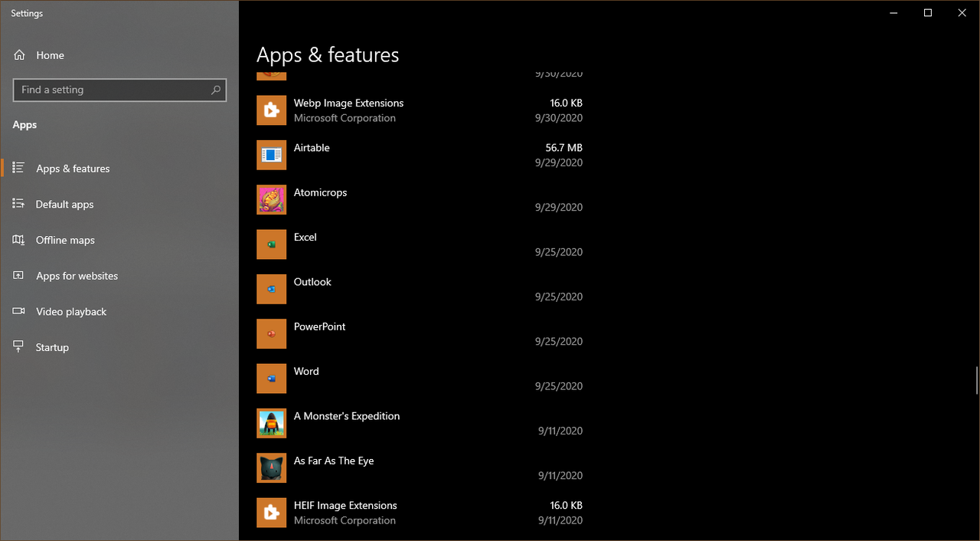Click the Webp Image Extensions app icon

coord(271,110)
